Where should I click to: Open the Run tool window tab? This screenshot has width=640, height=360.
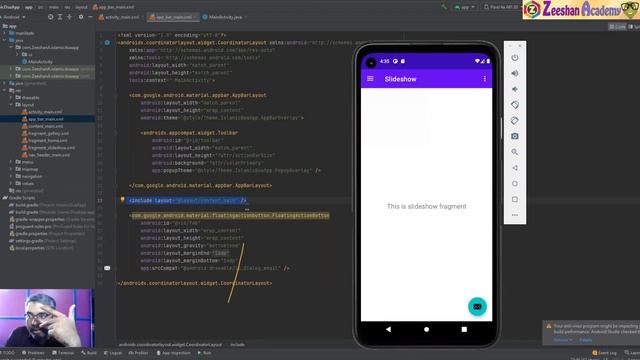tap(204, 353)
